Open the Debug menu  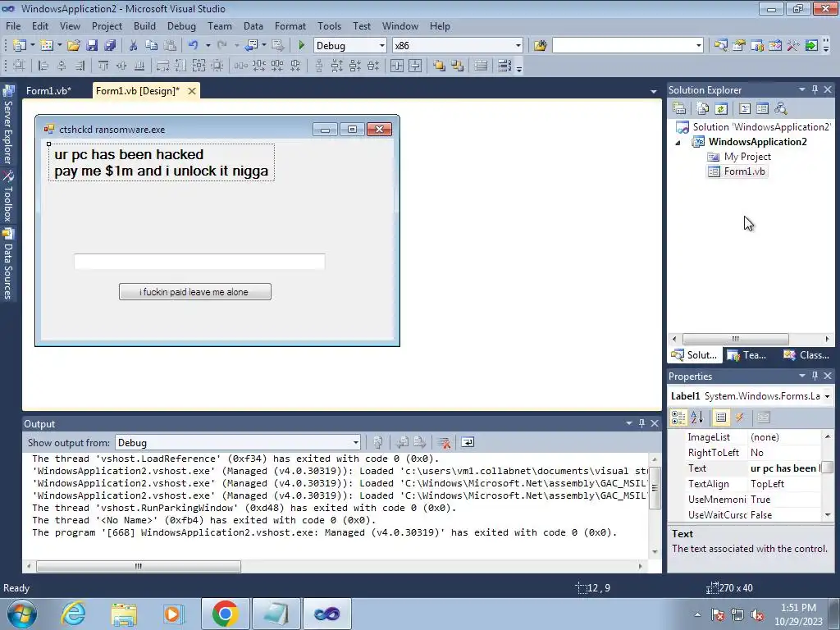[x=181, y=25]
